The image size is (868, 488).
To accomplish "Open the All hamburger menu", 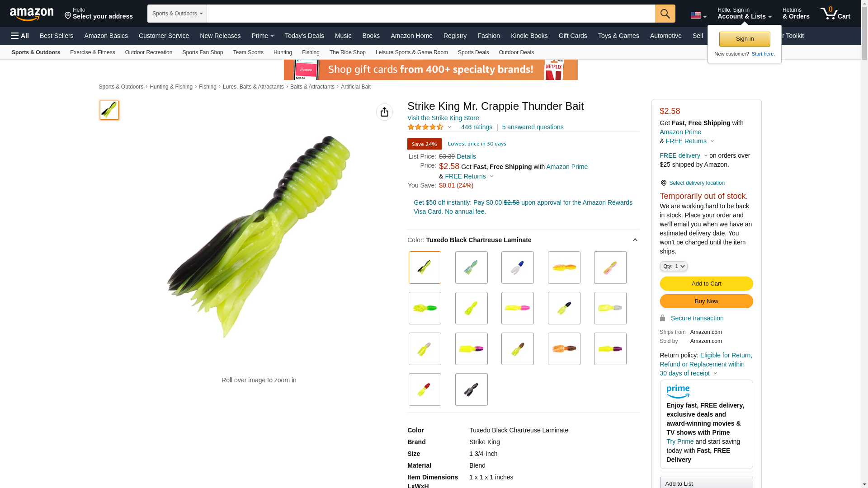I will [x=20, y=36].
